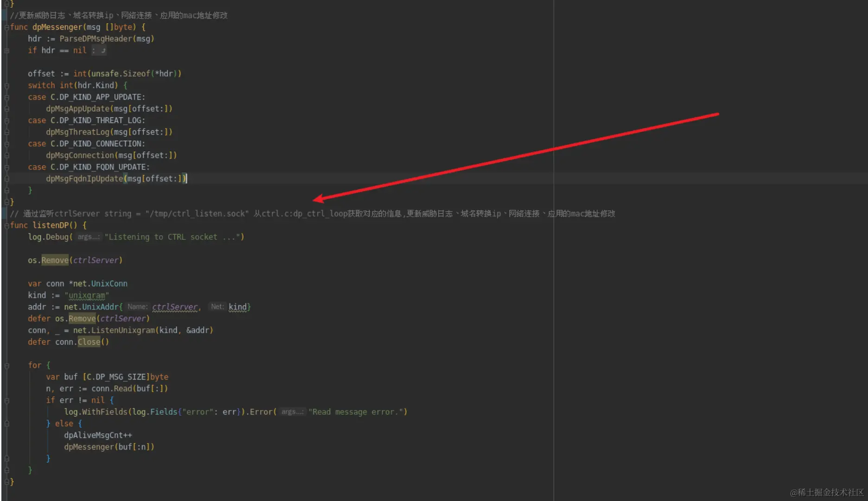
Task: Fold the 'if err != nil' block
Action: coord(6,400)
